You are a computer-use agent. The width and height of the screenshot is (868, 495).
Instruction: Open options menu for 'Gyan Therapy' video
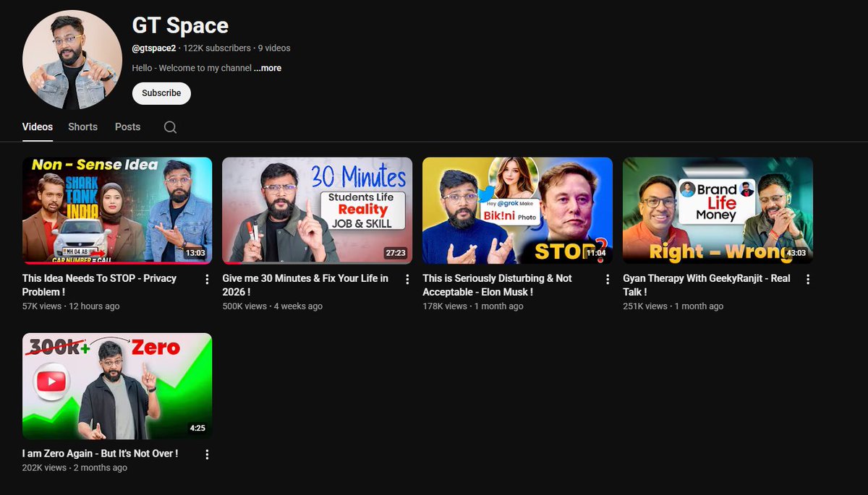coord(808,279)
